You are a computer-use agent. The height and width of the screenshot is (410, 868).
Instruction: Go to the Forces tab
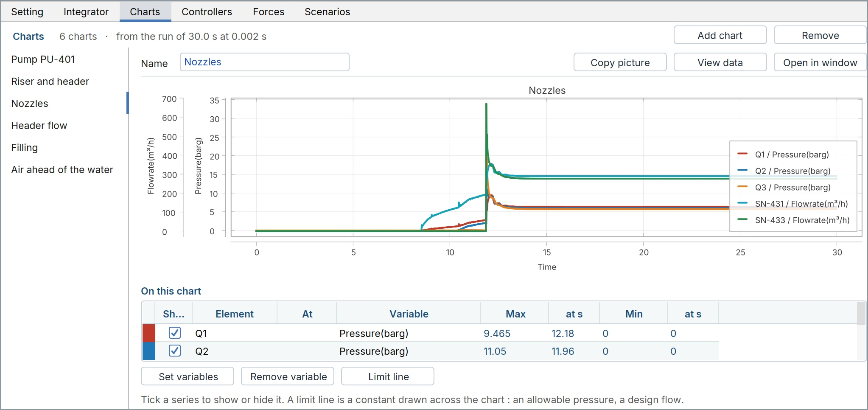tap(269, 12)
